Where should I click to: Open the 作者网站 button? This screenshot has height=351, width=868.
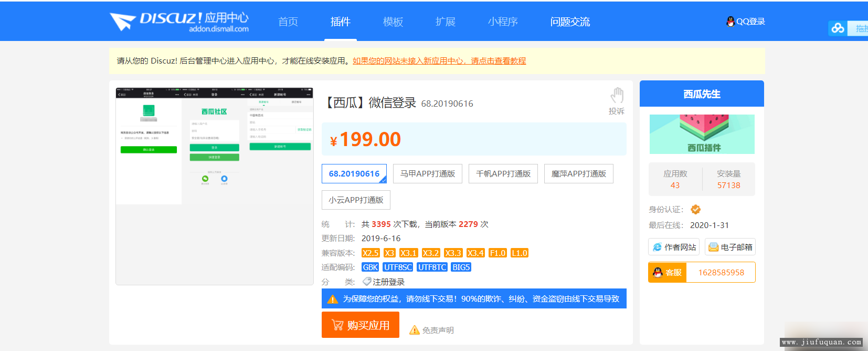(674, 247)
